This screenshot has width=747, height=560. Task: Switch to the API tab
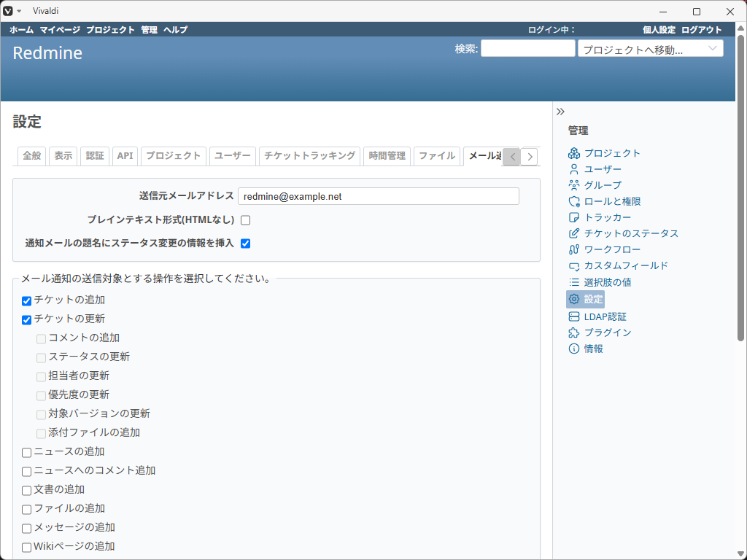click(125, 156)
